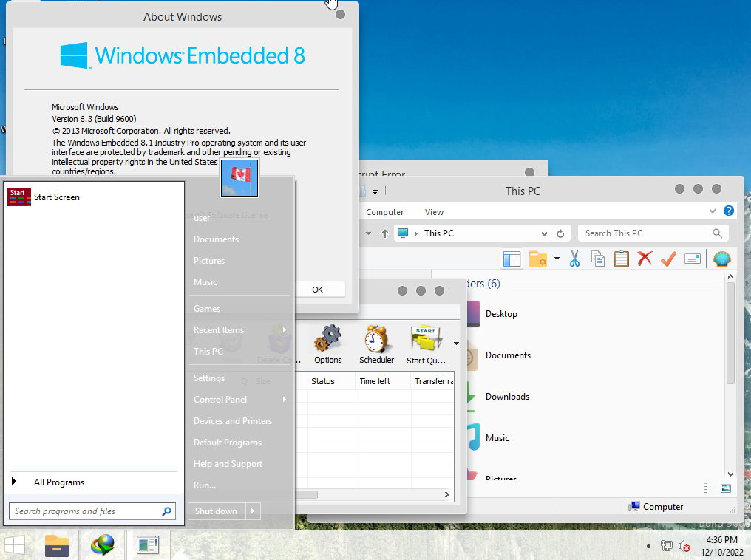The width and height of the screenshot is (751, 560).
Task: Open the View tab in This PC
Action: (x=434, y=212)
